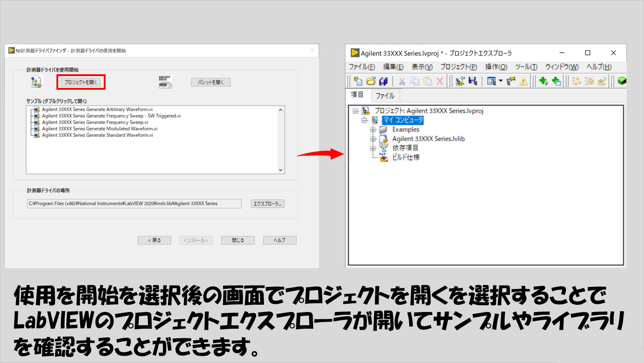Click the sample list scrollbar down arrow
644x363 pixels.
coord(281,170)
